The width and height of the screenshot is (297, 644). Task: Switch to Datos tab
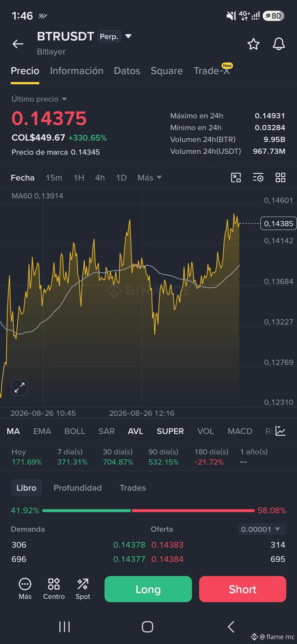click(x=127, y=71)
